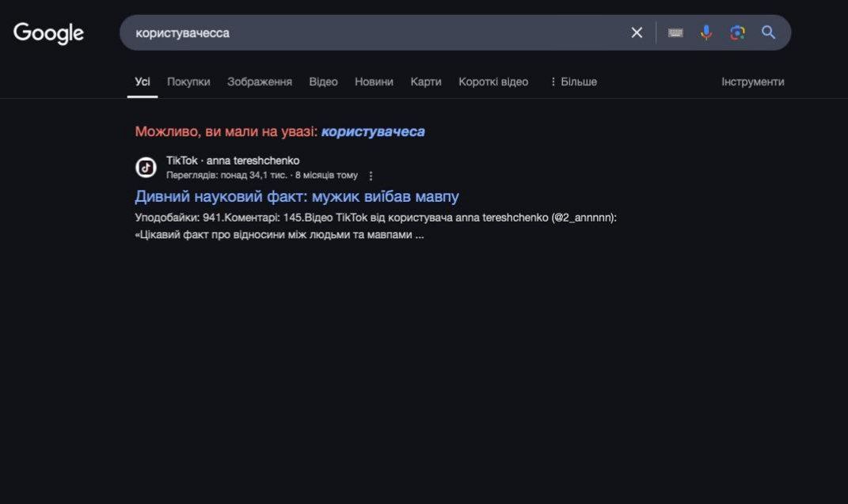Open Google Lens image search
The height and width of the screenshot is (504, 848).
[737, 33]
